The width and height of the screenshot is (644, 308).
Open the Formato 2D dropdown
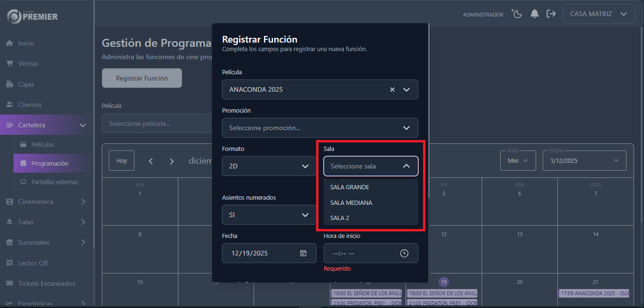click(x=269, y=166)
